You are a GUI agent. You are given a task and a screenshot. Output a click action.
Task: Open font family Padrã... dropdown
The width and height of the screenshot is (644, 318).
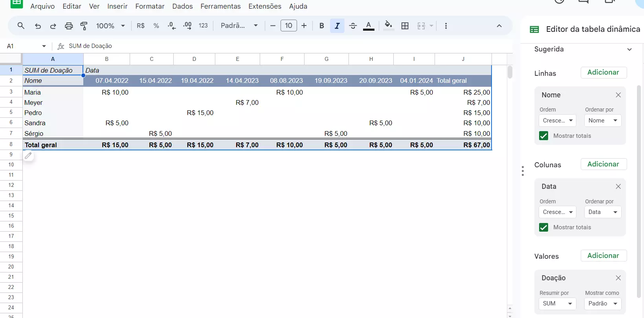pos(239,26)
